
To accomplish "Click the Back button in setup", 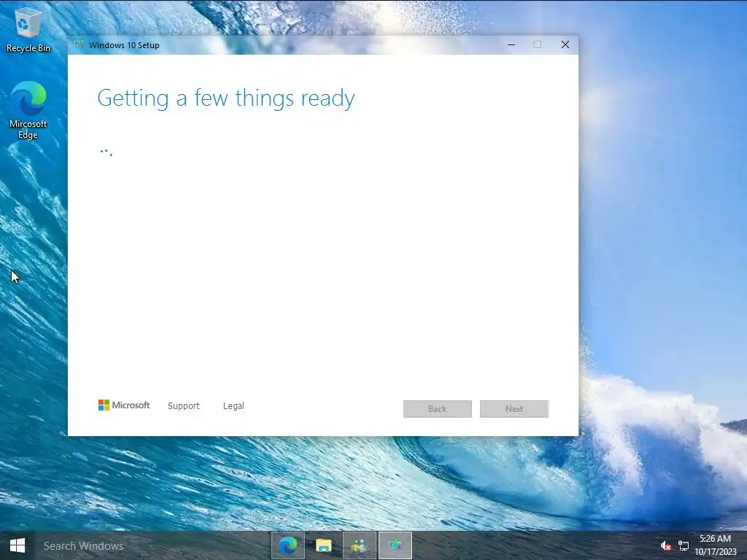I will click(438, 409).
